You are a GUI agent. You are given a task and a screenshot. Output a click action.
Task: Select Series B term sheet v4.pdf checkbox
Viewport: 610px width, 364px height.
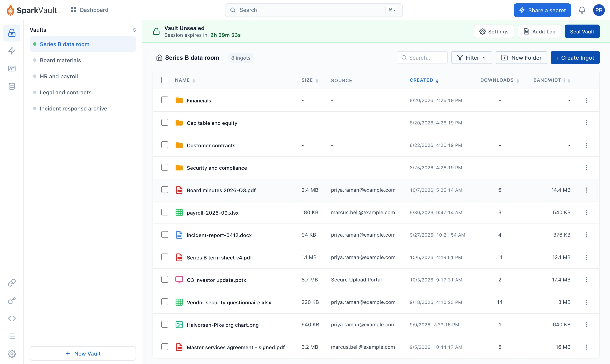click(x=165, y=257)
